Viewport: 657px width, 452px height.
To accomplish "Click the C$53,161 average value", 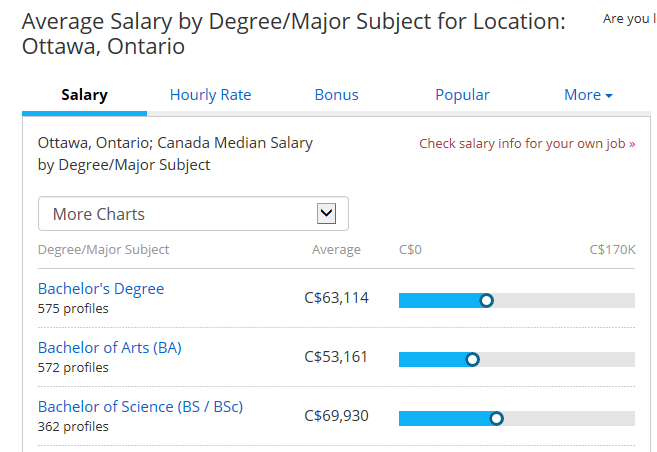I will click(336, 357).
